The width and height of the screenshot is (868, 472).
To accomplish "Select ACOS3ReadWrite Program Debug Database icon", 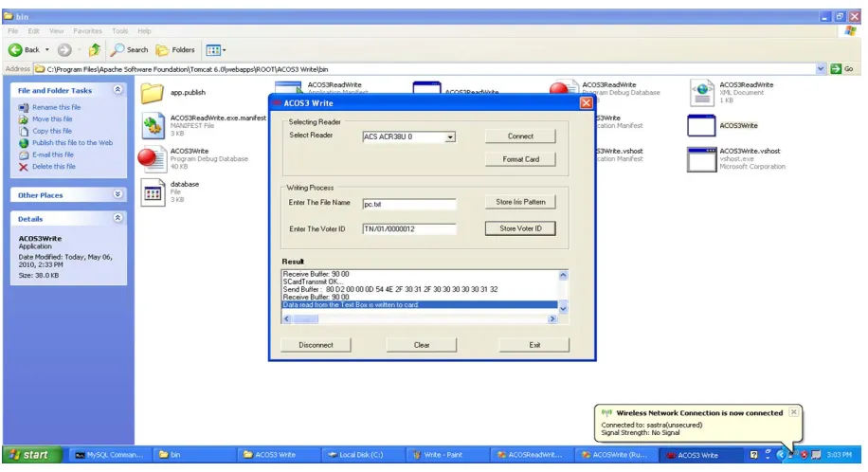I will pos(563,89).
